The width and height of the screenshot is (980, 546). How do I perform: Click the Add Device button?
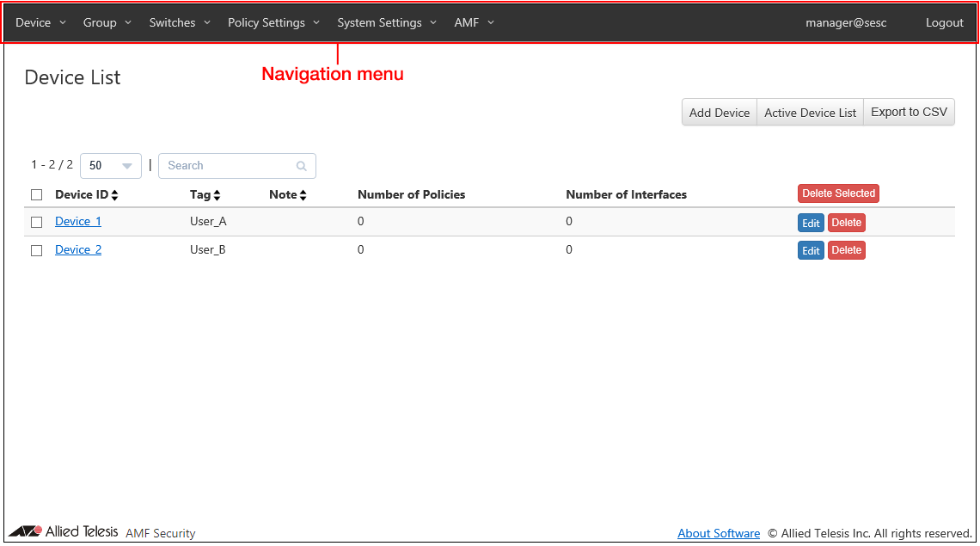click(x=720, y=113)
